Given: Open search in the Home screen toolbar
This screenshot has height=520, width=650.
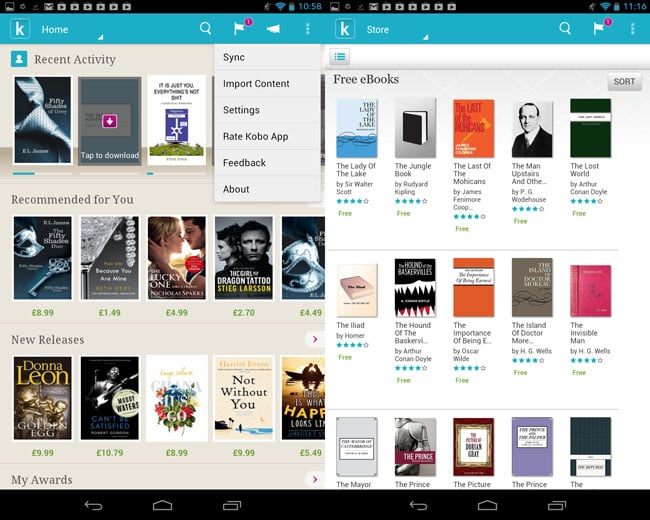Looking at the screenshot, I should 205,29.
